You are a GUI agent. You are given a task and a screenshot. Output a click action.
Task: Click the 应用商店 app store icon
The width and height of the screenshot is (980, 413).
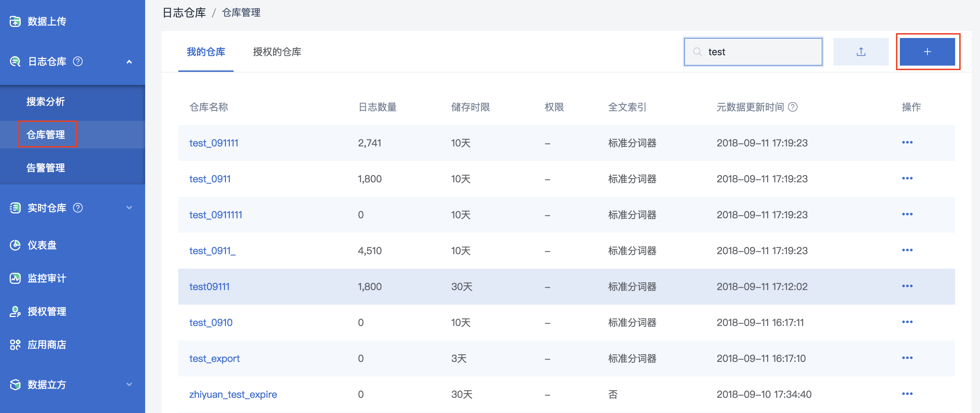(15, 345)
